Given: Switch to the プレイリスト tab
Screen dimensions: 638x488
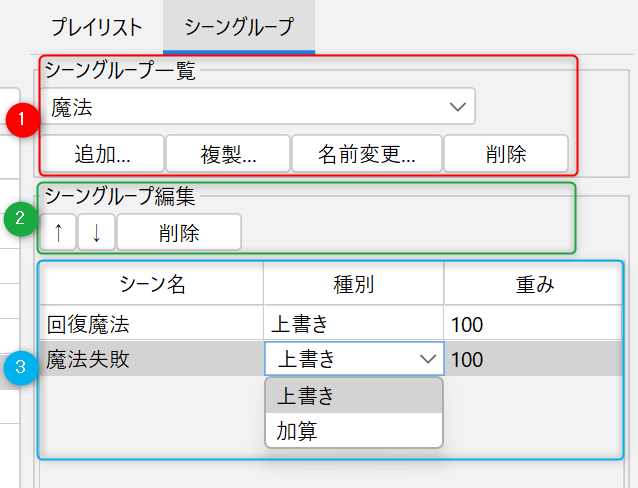Looking at the screenshot, I should (x=97, y=27).
